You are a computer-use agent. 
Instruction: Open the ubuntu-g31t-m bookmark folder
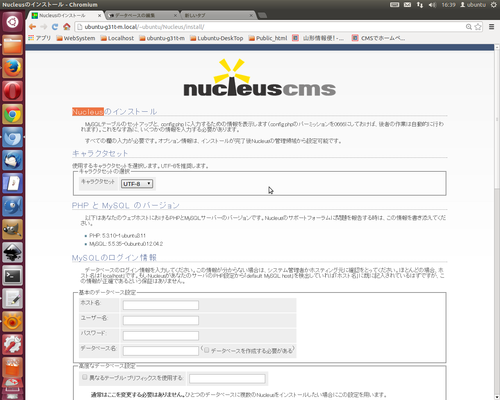point(162,38)
